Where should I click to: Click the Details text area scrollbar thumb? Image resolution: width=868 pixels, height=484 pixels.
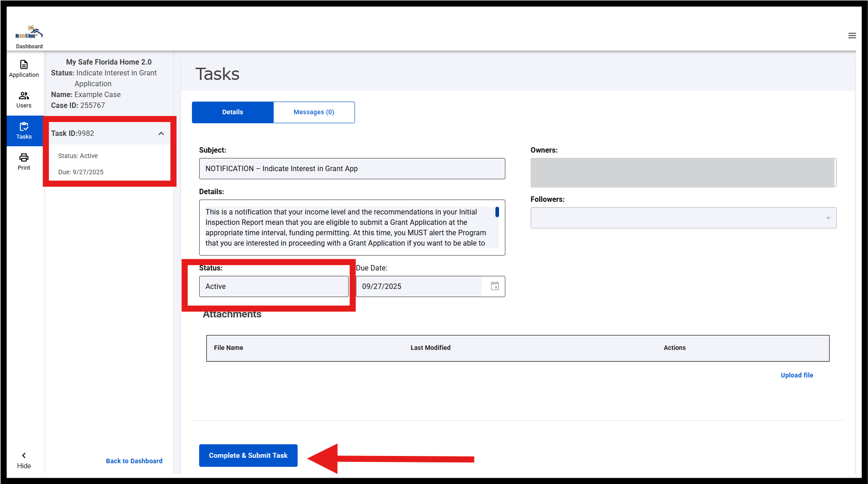click(x=497, y=212)
